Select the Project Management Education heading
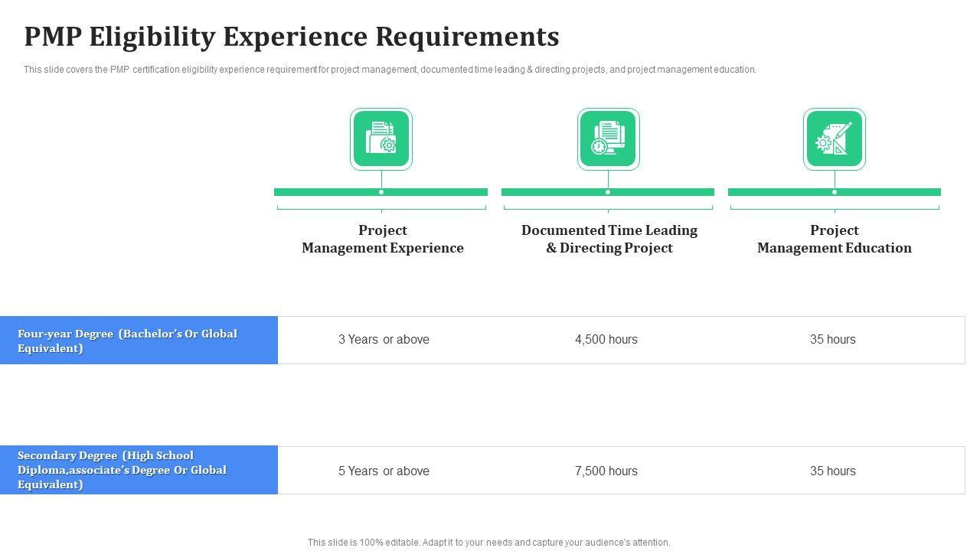 coord(834,239)
